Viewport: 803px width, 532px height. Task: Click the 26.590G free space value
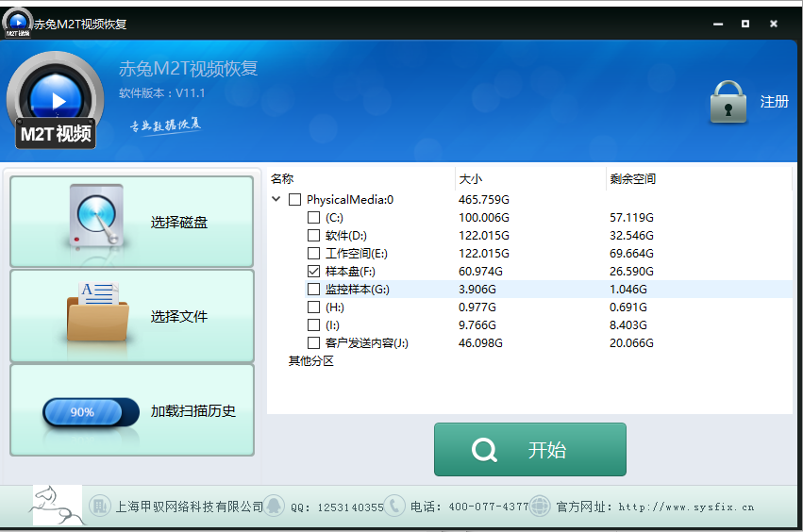[631, 272]
